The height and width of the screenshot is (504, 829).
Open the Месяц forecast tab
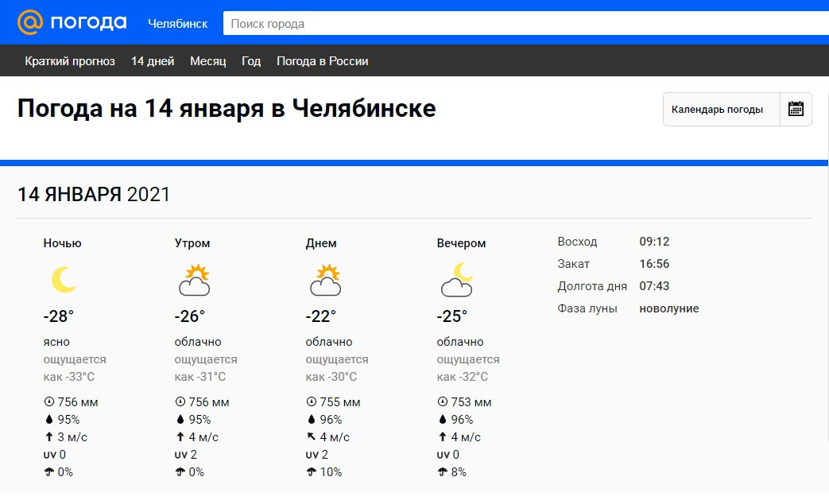click(207, 61)
